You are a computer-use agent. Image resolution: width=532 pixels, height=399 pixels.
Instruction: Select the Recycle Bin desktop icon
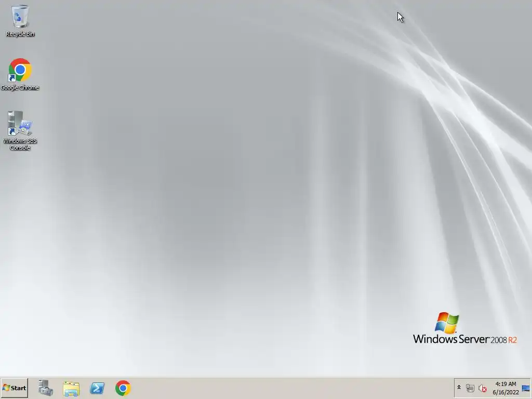(20, 21)
